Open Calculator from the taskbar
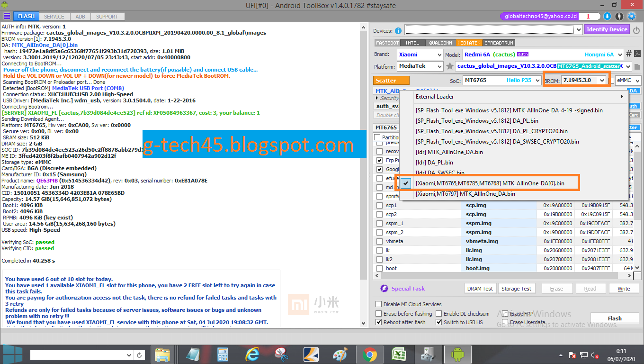Screen dimensions: 644x364 click(x=223, y=355)
